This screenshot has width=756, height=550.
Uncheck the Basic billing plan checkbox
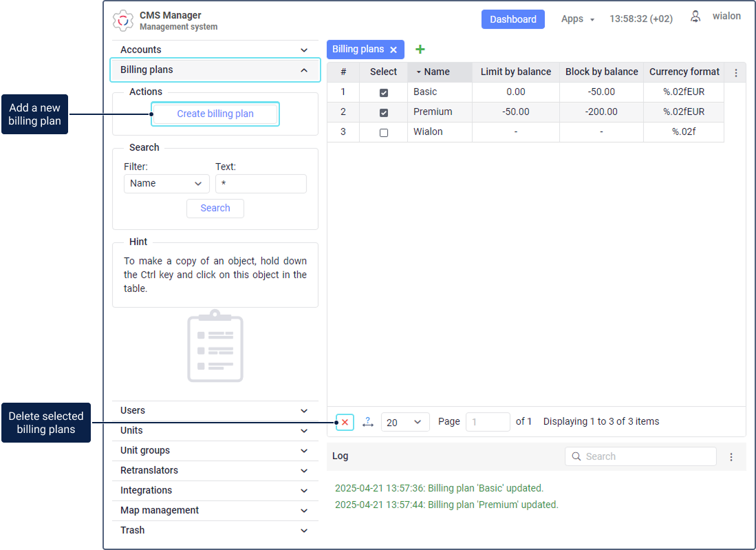click(384, 93)
